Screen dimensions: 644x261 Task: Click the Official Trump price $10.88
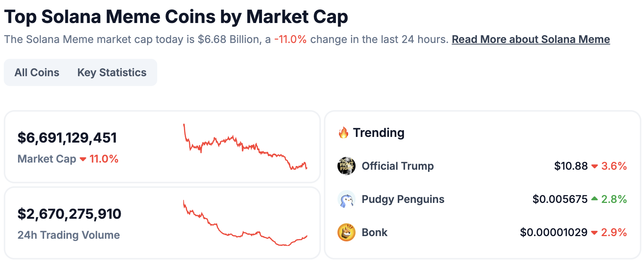click(x=571, y=166)
